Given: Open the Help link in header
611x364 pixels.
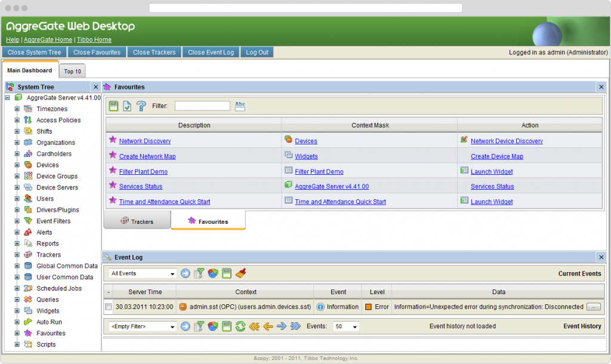Looking at the screenshot, I should point(13,40).
